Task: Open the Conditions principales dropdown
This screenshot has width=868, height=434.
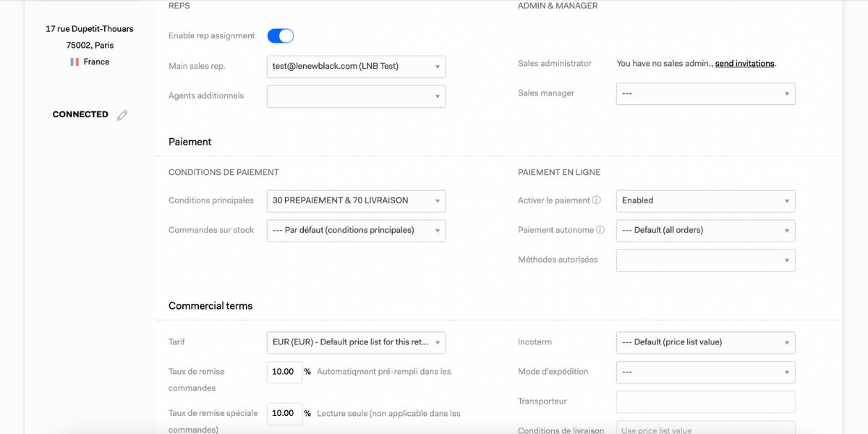Action: [x=357, y=200]
